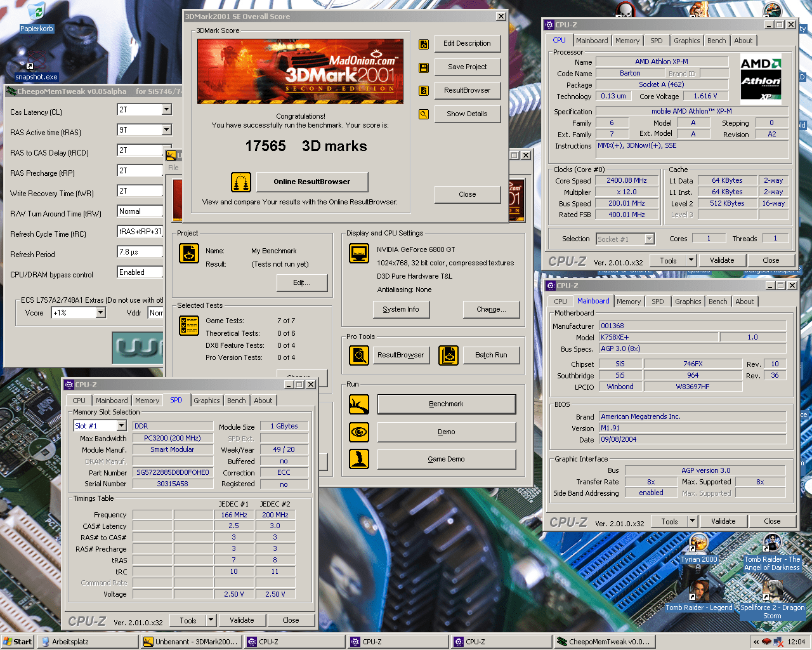
Task: Open the Socket #1 selection dropdown
Action: pos(649,239)
